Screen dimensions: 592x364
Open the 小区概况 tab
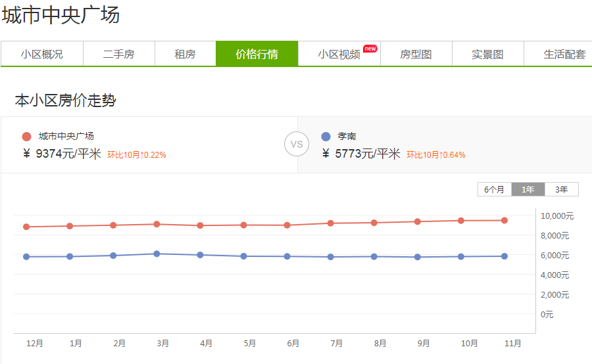click(x=42, y=55)
